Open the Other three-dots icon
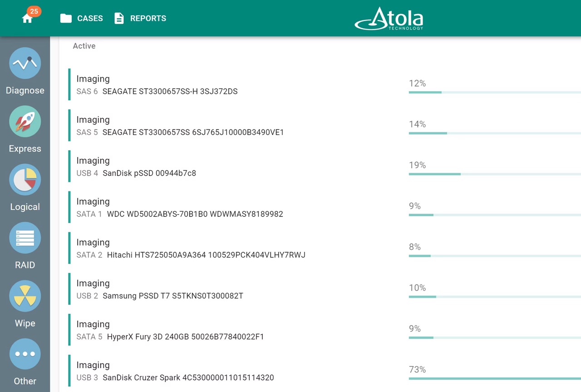The image size is (581, 392). tap(25, 354)
